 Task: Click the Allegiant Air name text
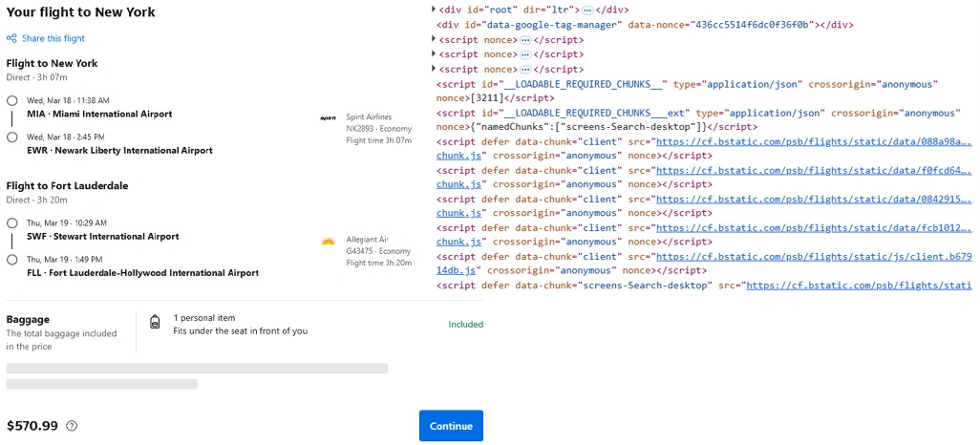click(x=366, y=240)
